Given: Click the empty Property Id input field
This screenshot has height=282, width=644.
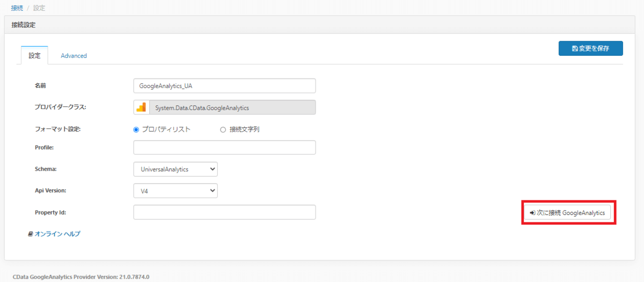Looking at the screenshot, I should 224,212.
